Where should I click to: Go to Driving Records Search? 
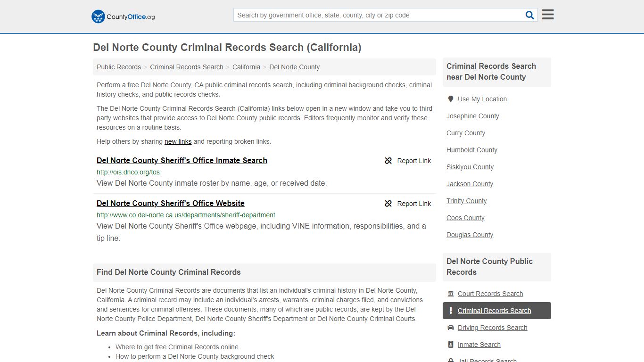[x=493, y=328]
